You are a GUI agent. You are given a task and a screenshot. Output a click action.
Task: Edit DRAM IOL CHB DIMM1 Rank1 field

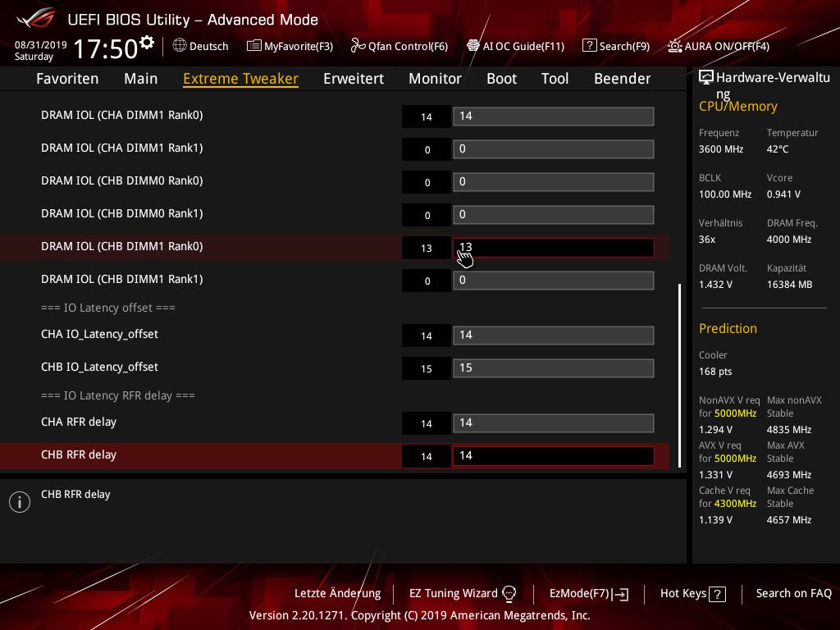[x=554, y=281]
